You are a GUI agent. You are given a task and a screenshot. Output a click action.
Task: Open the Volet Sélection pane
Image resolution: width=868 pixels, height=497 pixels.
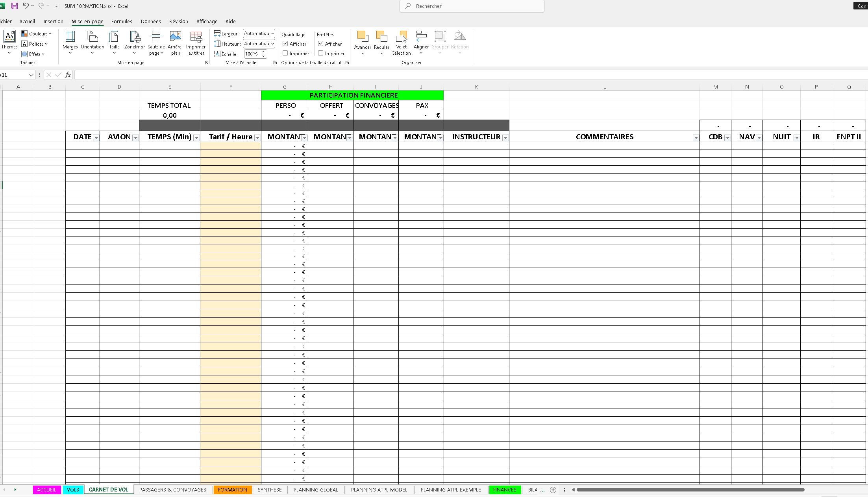click(x=402, y=43)
